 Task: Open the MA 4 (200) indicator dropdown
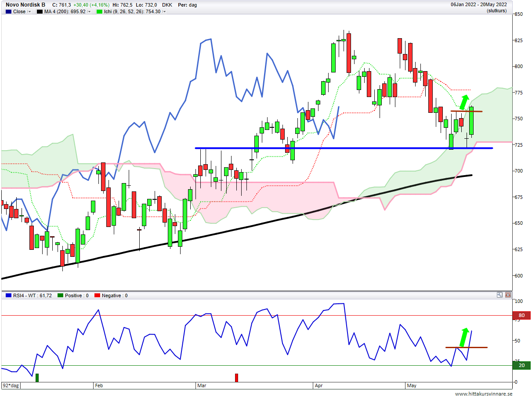pyautogui.click(x=89, y=12)
